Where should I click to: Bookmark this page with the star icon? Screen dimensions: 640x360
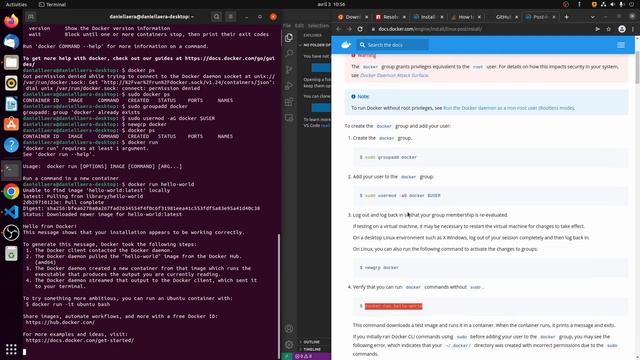coord(609,29)
